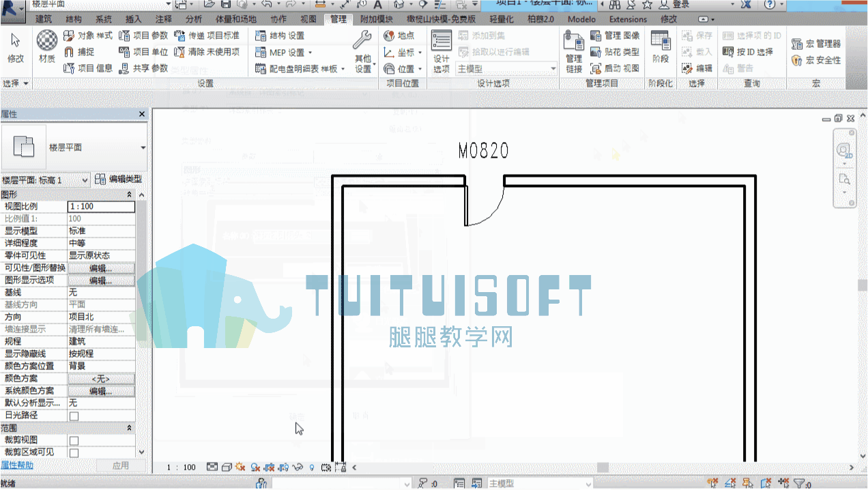Open the 属性帮助 (Properties help) link

point(17,465)
